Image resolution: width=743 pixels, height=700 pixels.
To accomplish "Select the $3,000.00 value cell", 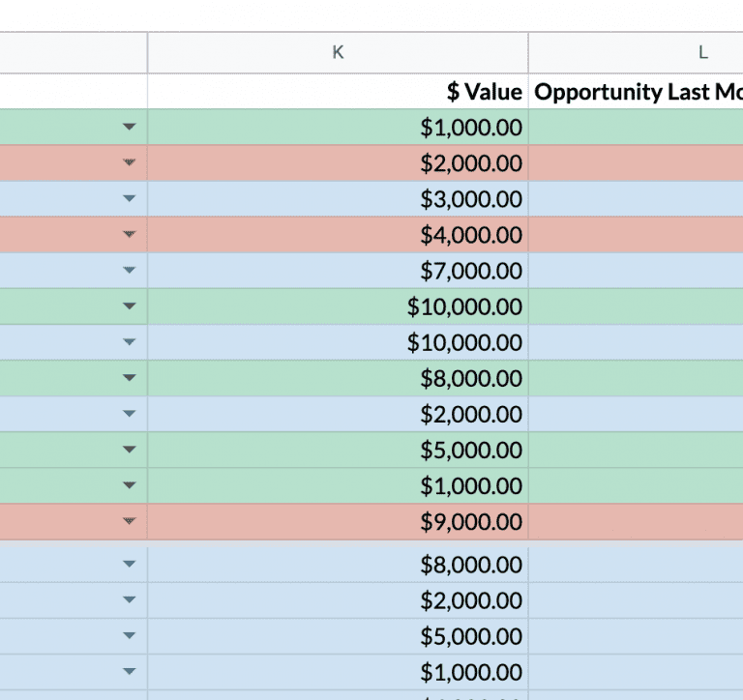I will click(338, 198).
